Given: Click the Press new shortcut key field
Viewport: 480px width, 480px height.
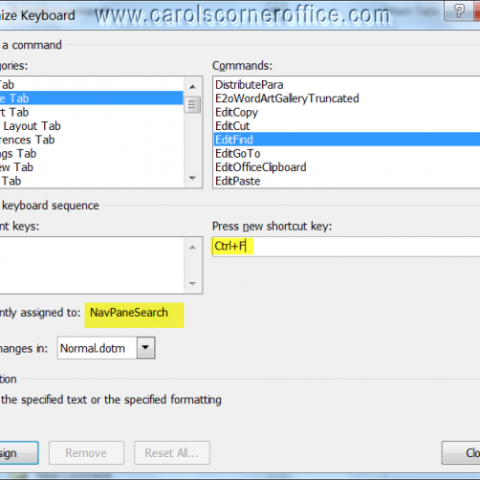Looking at the screenshot, I should click(x=346, y=246).
